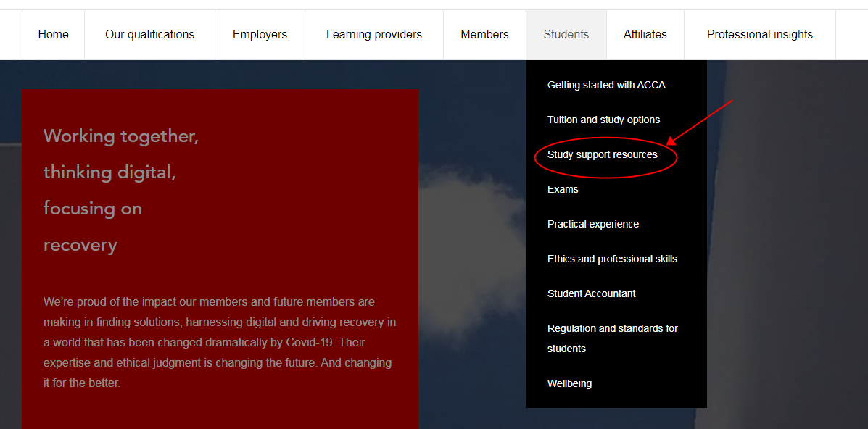868x429 pixels.
Task: Select the Professional insights menu item
Action: point(759,35)
